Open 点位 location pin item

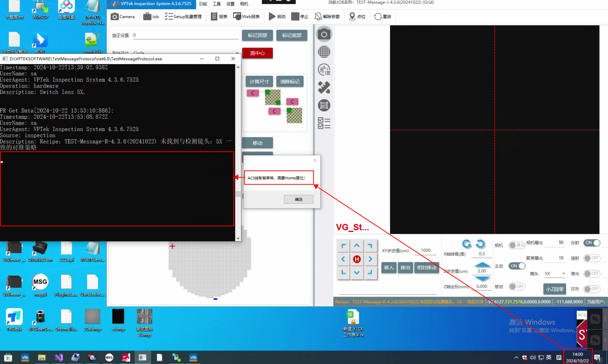point(357,17)
